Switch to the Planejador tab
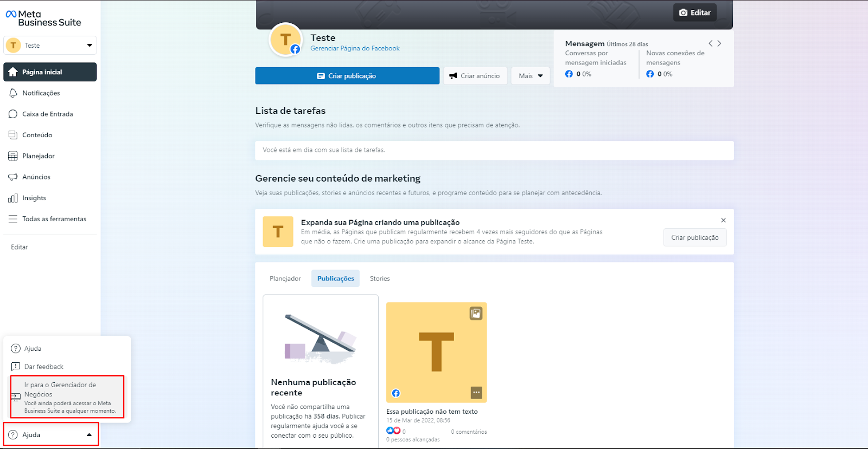 click(x=285, y=279)
